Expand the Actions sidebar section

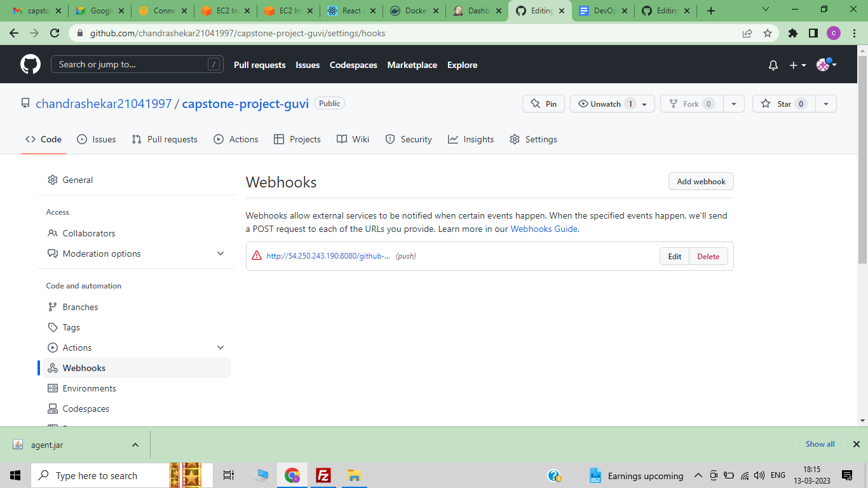[x=220, y=348]
